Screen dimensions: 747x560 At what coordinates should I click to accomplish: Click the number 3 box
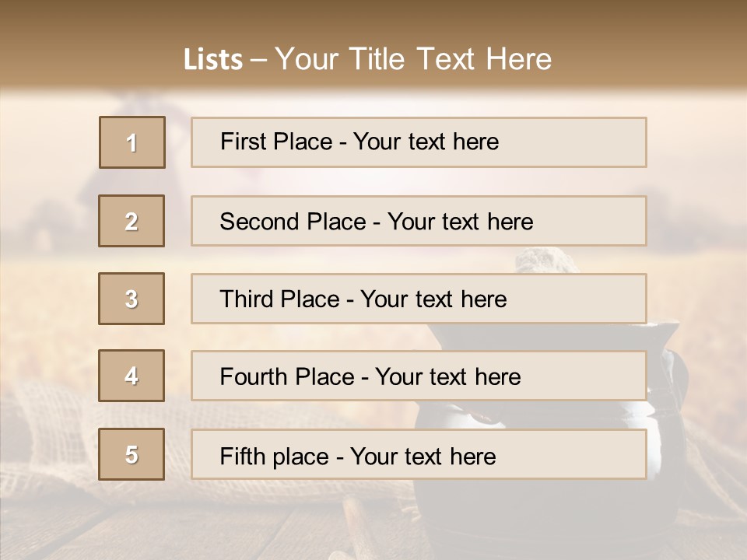[x=132, y=299]
